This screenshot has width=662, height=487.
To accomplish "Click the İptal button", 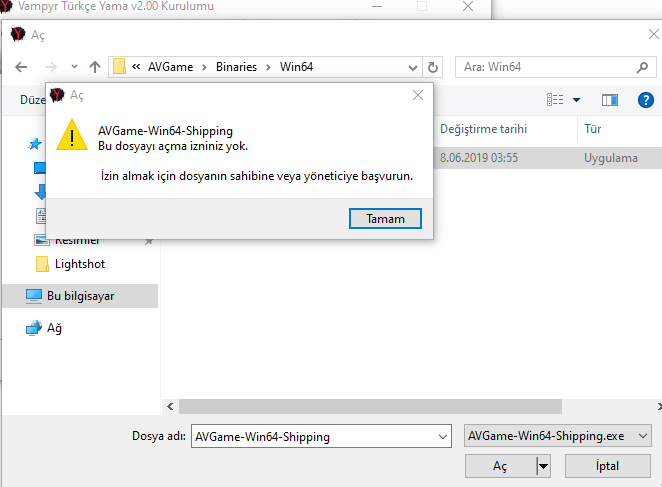I will pos(607,466).
